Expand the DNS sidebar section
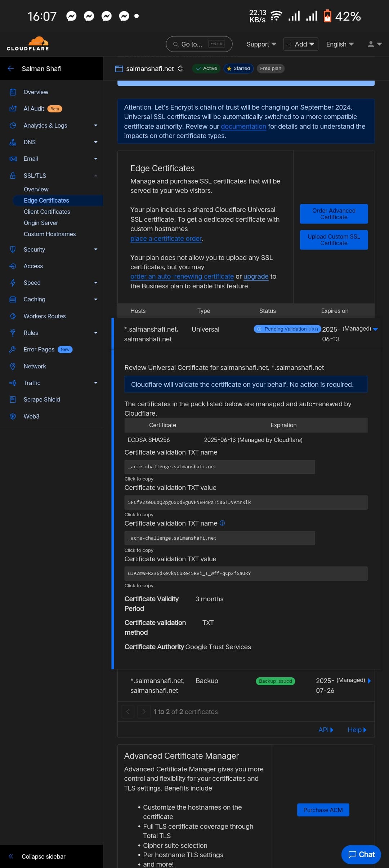Viewport: 389px width, 868px height. pyautogui.click(x=96, y=142)
